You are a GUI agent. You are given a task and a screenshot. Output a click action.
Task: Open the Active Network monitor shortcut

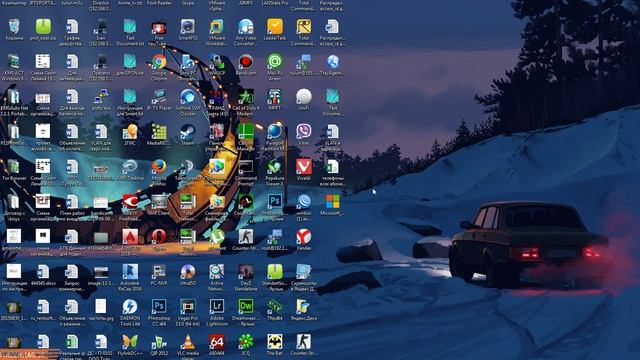(x=217, y=272)
